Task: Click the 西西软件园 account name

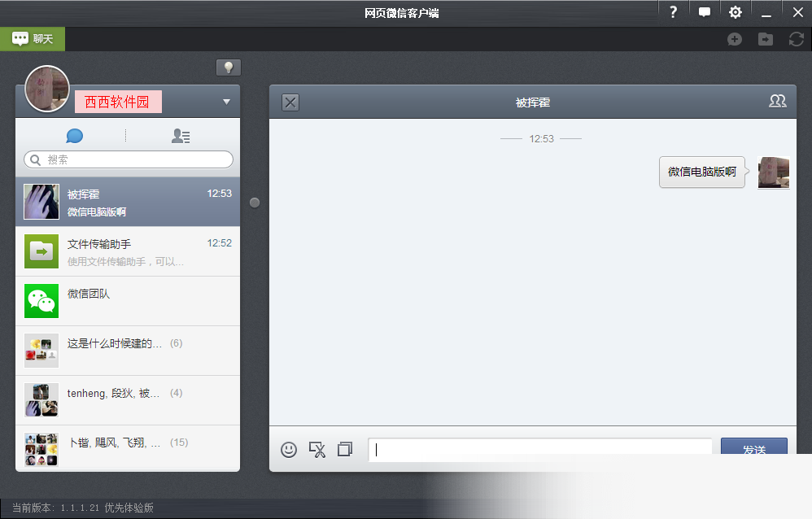Action: point(118,102)
